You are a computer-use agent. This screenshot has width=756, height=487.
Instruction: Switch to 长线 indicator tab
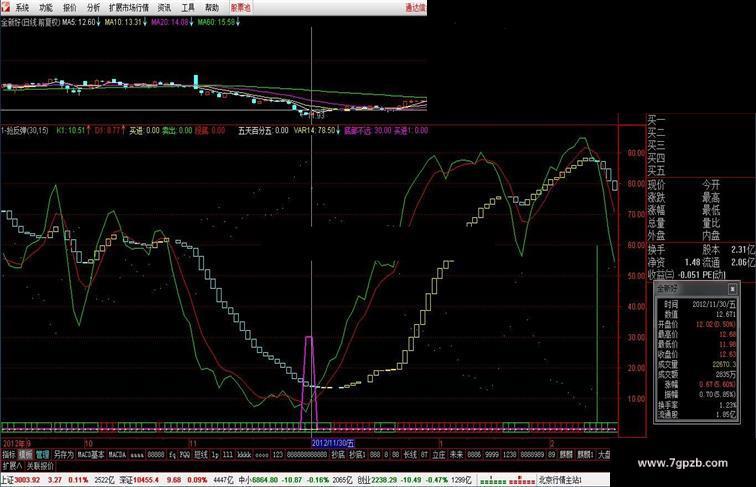(x=410, y=454)
